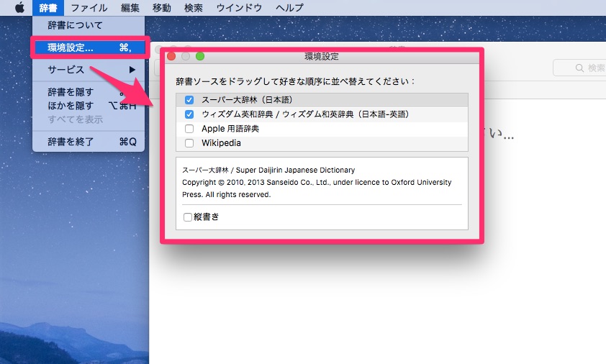Uncheck ウィズダム英和辞典 dictionary source
The height and width of the screenshot is (364, 606).
pos(189,114)
